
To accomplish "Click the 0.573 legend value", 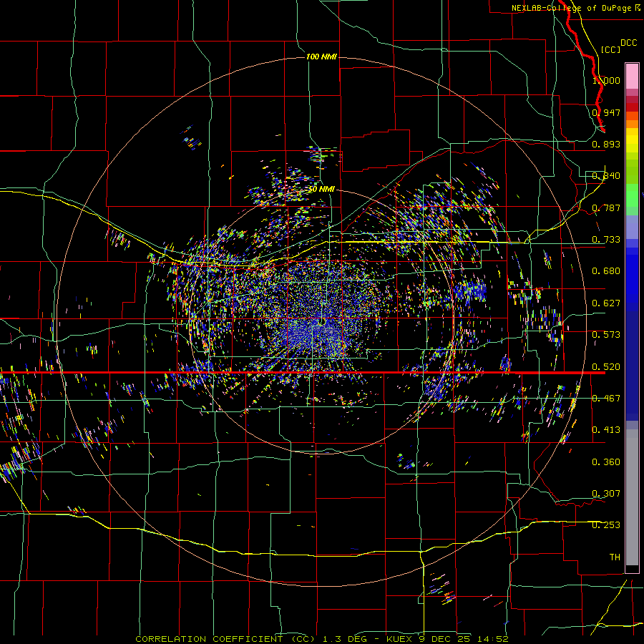I will pos(606,335).
